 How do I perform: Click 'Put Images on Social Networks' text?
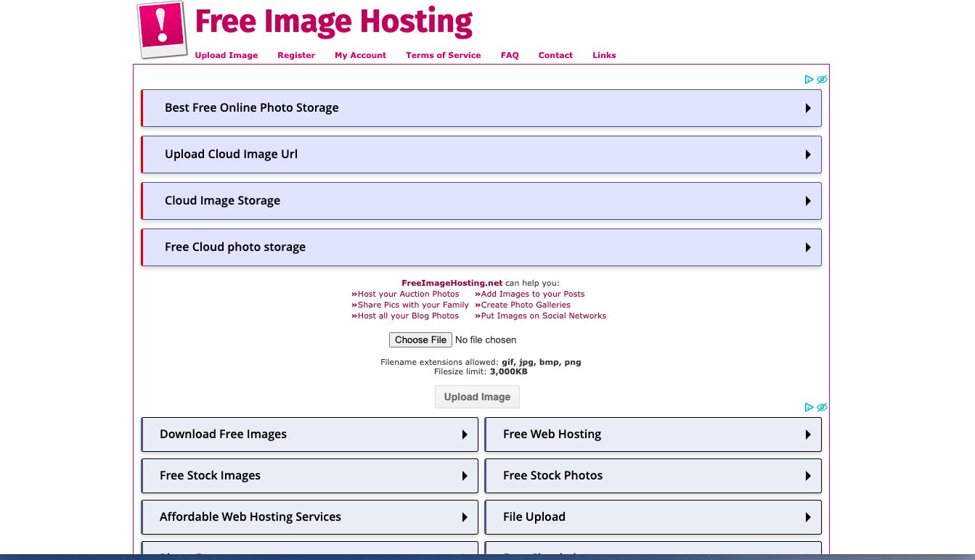(x=544, y=316)
